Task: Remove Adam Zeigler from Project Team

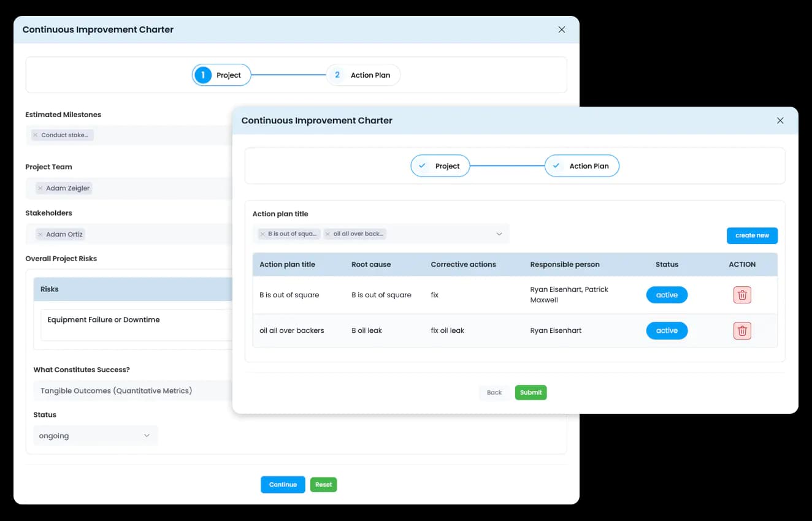Action: point(40,188)
